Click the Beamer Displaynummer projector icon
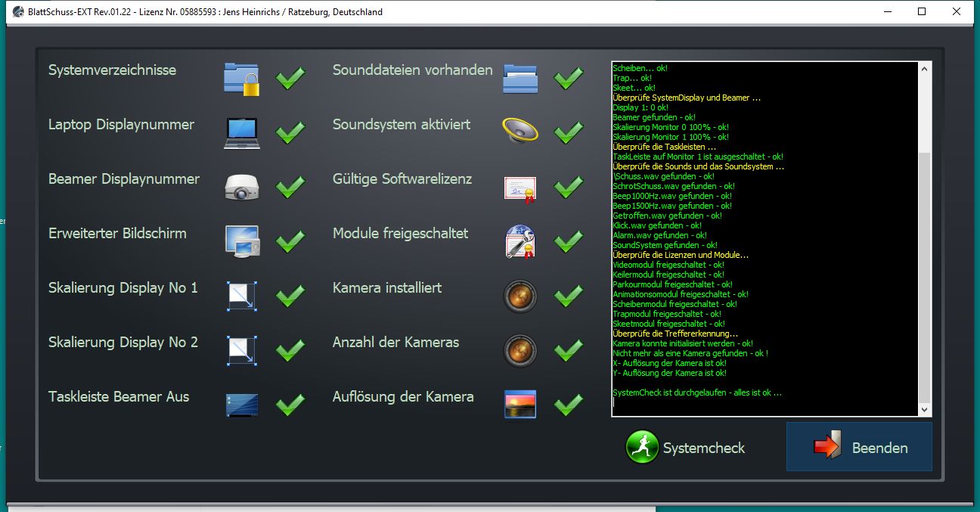980x512 pixels. tap(242, 187)
